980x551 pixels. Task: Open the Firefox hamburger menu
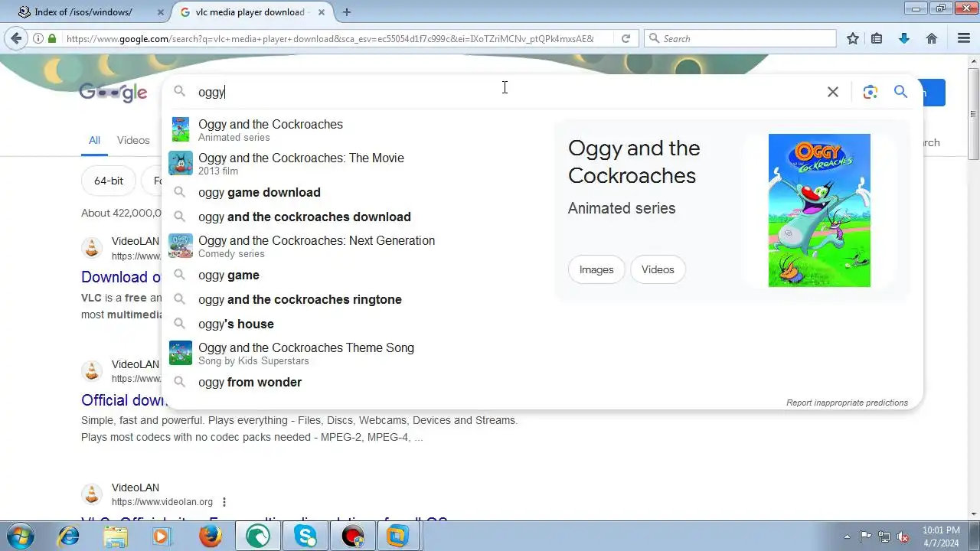964,38
